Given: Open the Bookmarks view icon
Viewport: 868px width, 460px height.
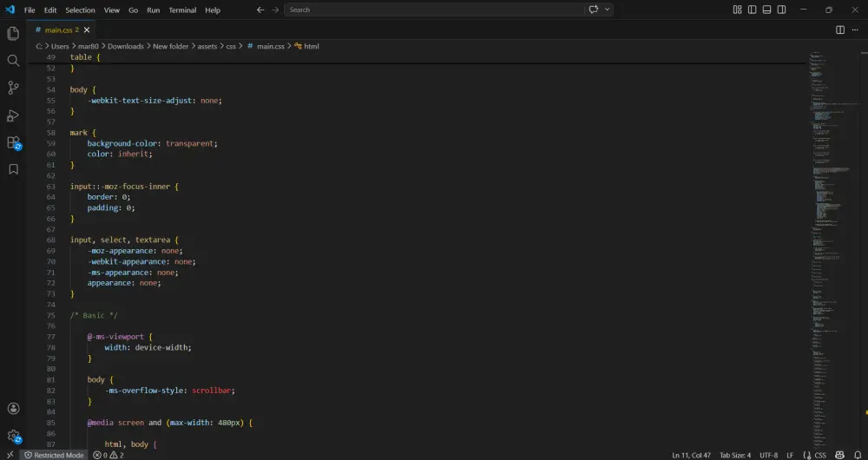Looking at the screenshot, I should [13, 169].
